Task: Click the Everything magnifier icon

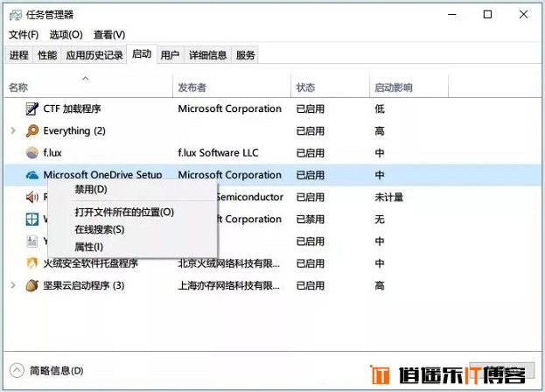Action: (32, 130)
